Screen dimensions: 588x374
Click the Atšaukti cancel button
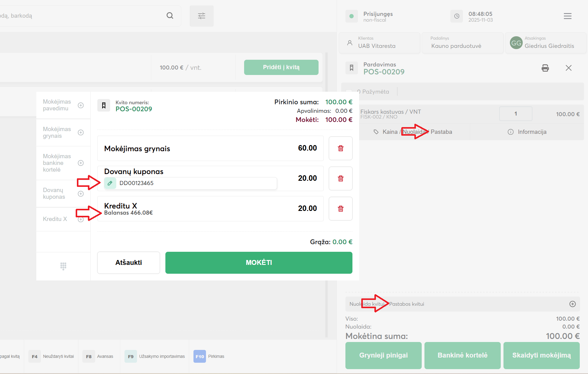[x=128, y=262]
